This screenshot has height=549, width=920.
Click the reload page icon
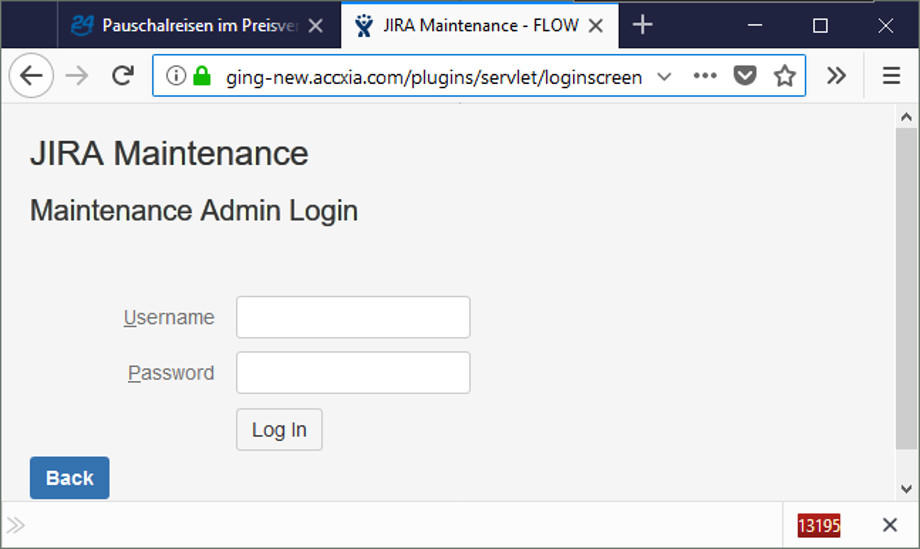tap(123, 76)
